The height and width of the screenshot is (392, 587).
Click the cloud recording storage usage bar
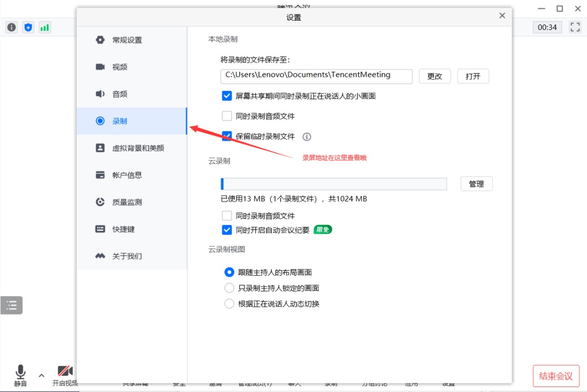(x=334, y=184)
